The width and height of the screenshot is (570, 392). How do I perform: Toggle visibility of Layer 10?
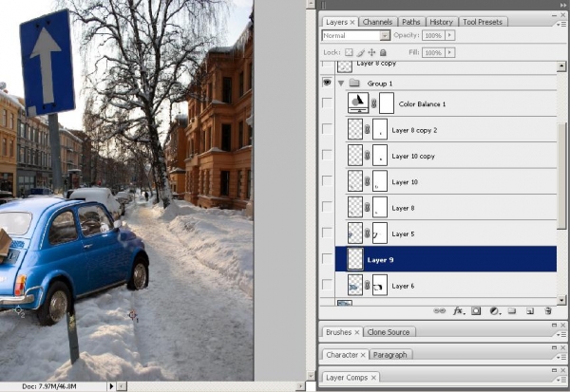point(327,181)
